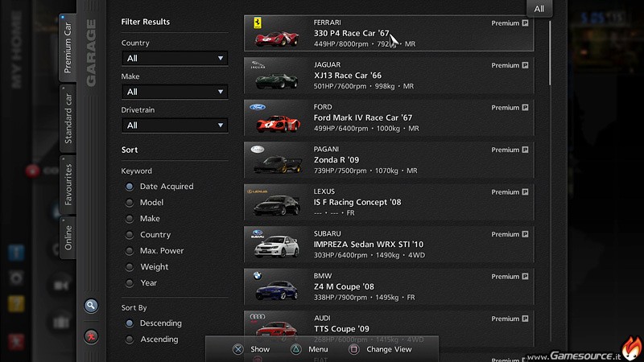Click the Premium P icon on Zonda R
Image resolution: width=644 pixels, height=362 pixels.
tap(526, 150)
